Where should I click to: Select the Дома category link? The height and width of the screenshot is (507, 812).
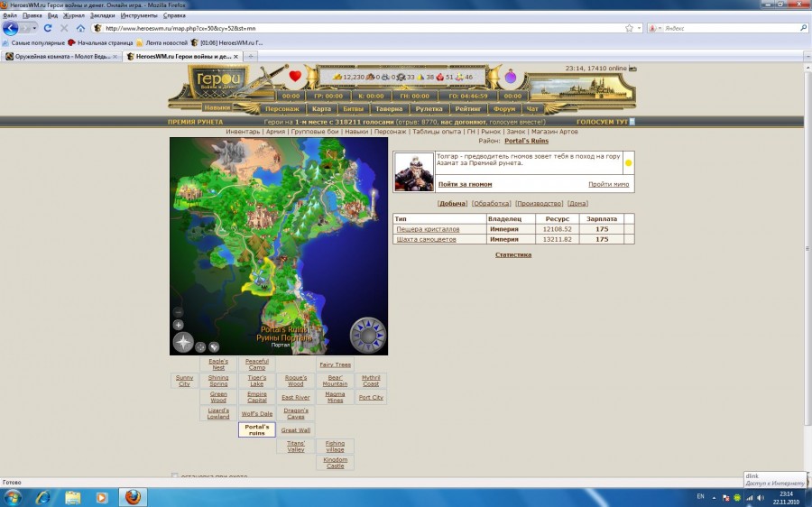click(577, 204)
